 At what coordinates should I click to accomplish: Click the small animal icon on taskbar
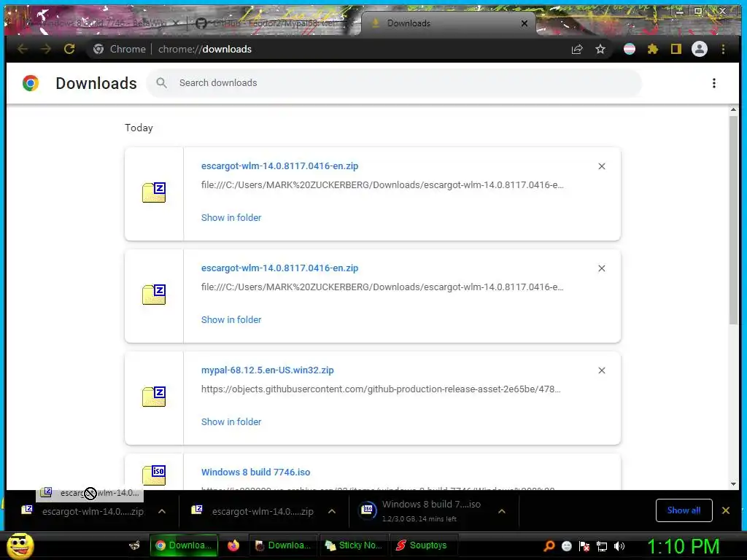pos(134,545)
